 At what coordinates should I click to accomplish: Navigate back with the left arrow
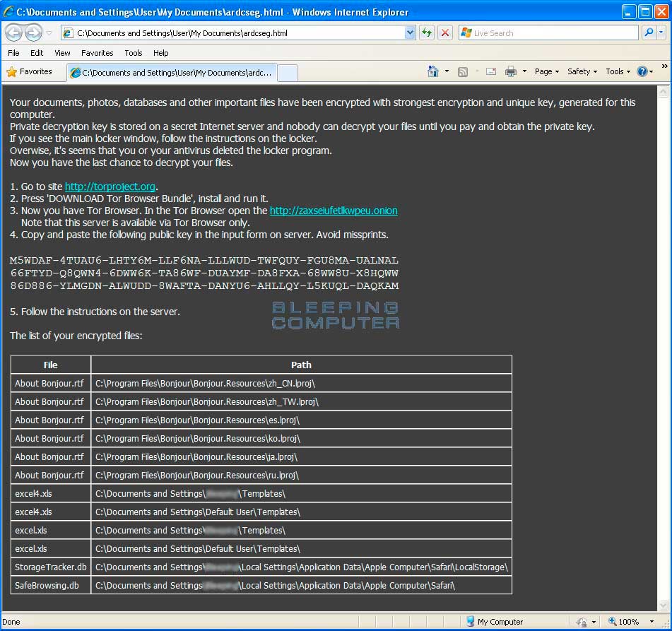click(x=13, y=33)
